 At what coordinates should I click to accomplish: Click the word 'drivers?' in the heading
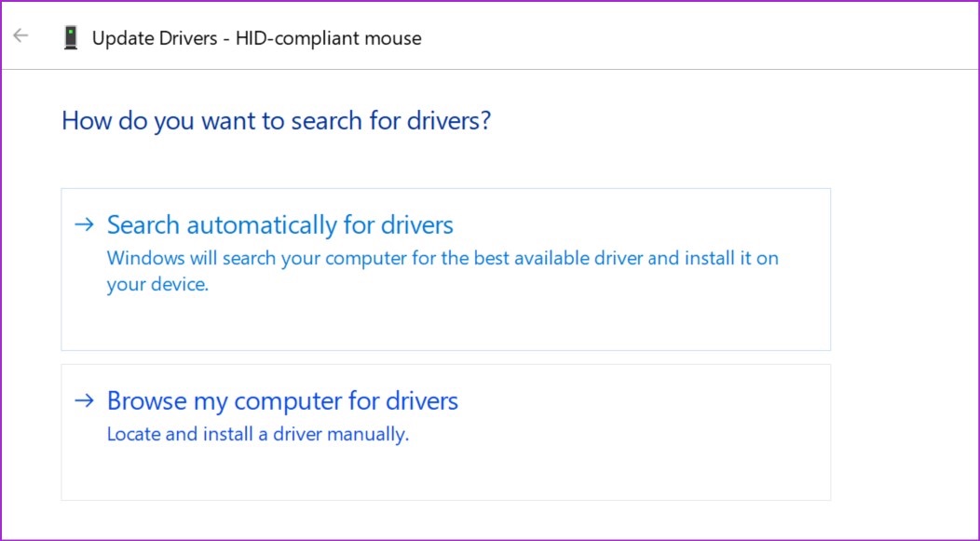(x=449, y=120)
